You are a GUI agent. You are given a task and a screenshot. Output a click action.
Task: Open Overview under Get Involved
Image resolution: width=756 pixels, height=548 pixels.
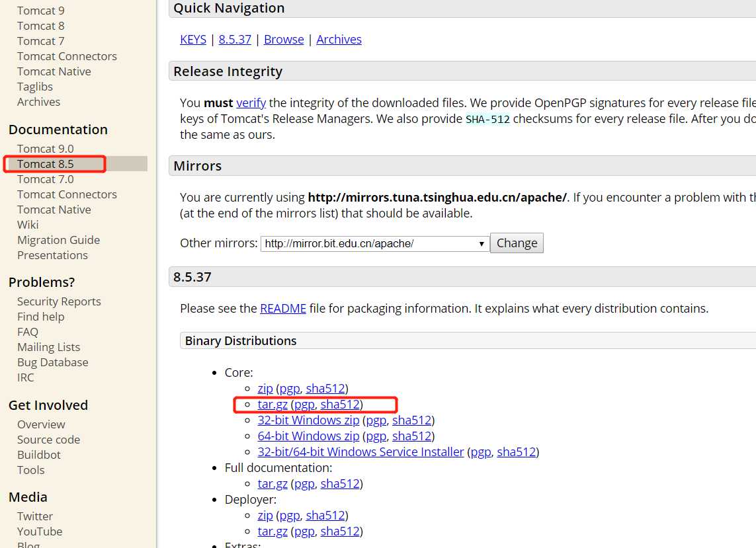click(41, 424)
